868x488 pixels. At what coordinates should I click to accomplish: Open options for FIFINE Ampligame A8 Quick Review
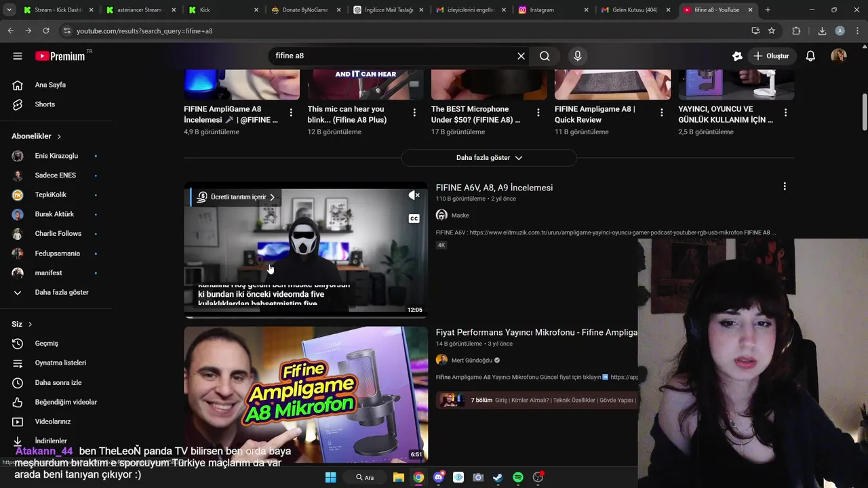(x=662, y=113)
